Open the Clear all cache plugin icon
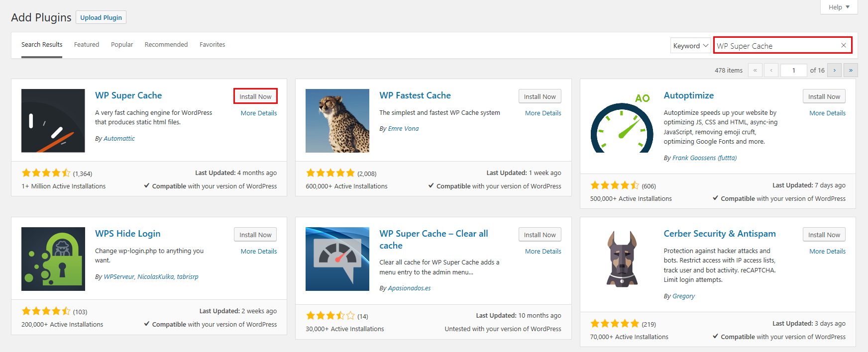 (x=337, y=259)
